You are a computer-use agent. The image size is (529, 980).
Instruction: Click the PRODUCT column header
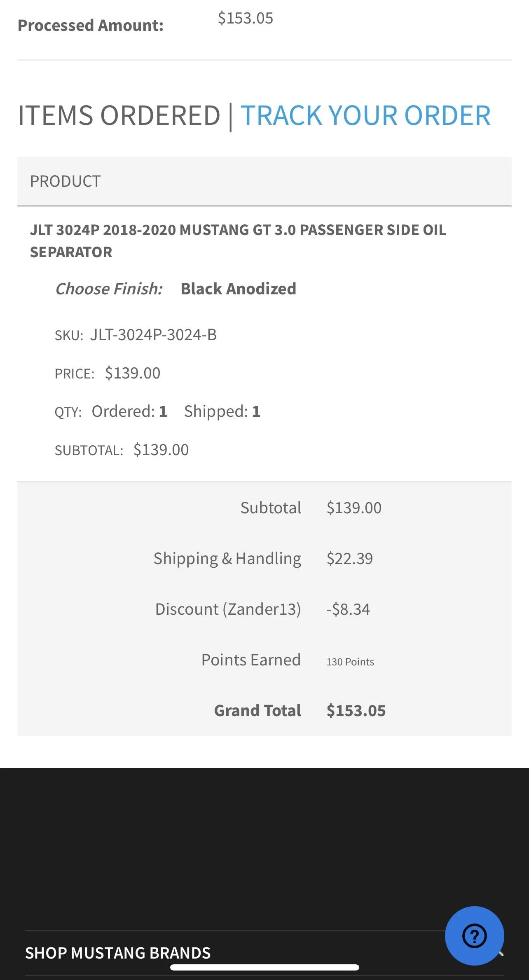(x=65, y=181)
